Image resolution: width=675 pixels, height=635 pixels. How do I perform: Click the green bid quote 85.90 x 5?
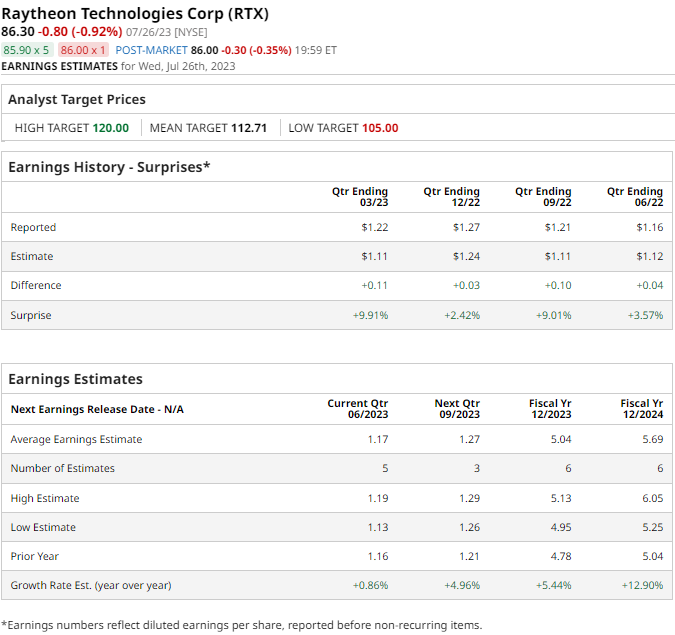[27, 49]
